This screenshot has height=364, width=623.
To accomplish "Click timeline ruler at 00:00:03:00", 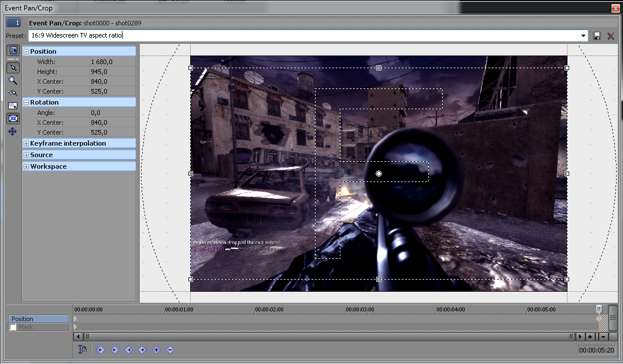I will (359, 309).
